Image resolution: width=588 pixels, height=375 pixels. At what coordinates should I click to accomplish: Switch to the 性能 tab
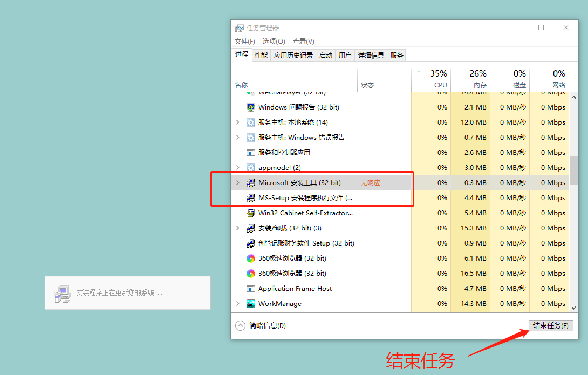[261, 55]
